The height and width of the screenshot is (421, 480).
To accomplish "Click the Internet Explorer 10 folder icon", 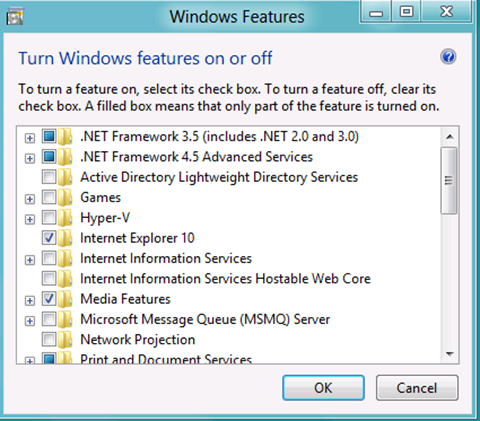I will [65, 238].
